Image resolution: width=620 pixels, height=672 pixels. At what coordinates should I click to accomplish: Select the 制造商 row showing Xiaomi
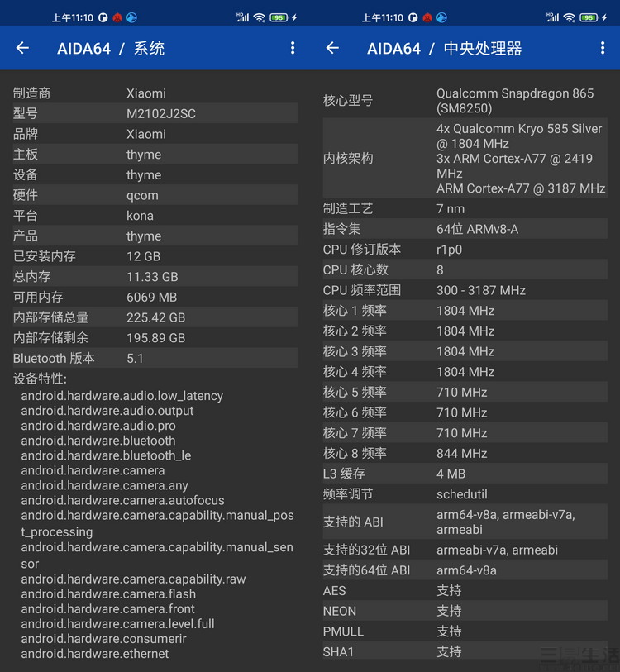click(x=155, y=93)
